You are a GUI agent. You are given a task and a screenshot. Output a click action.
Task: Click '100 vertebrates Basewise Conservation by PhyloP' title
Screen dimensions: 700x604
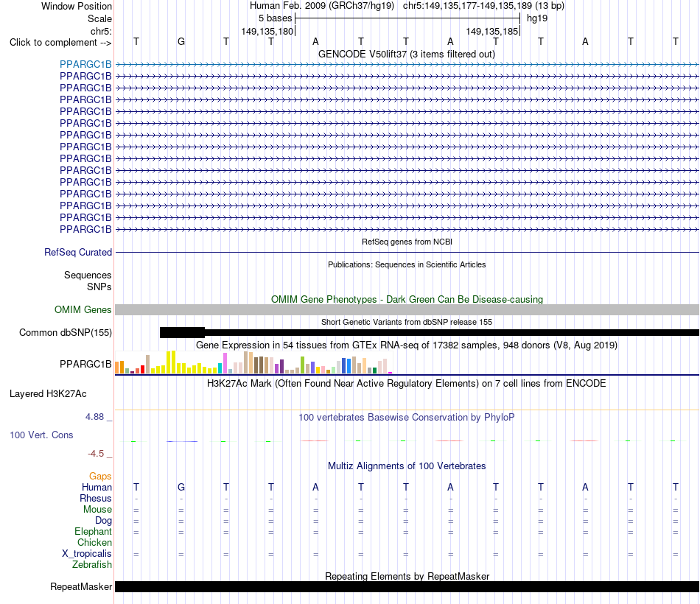click(406, 418)
